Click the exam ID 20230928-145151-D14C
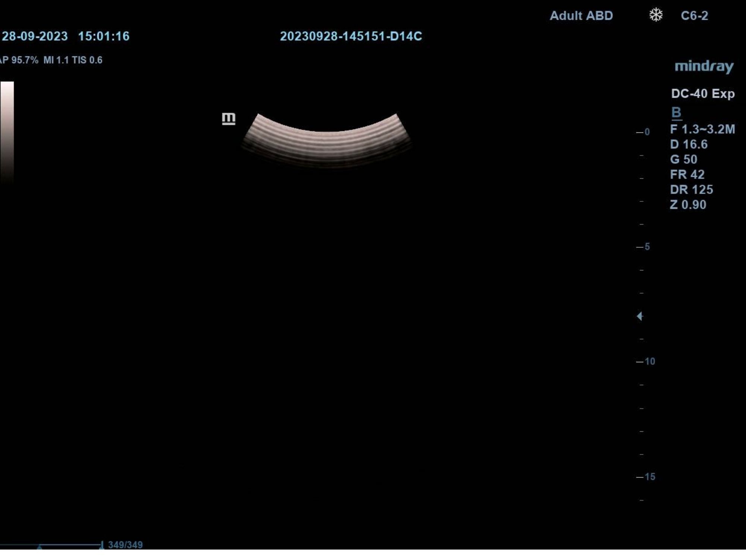Image resolution: width=746 pixels, height=560 pixels. point(351,36)
